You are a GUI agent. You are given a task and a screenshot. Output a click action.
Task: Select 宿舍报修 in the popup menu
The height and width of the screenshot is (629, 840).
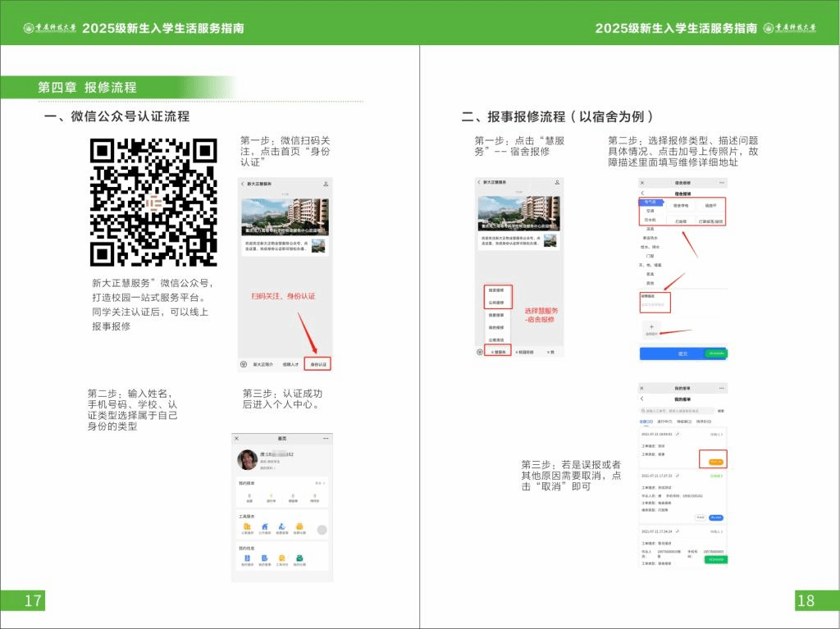[x=495, y=290]
